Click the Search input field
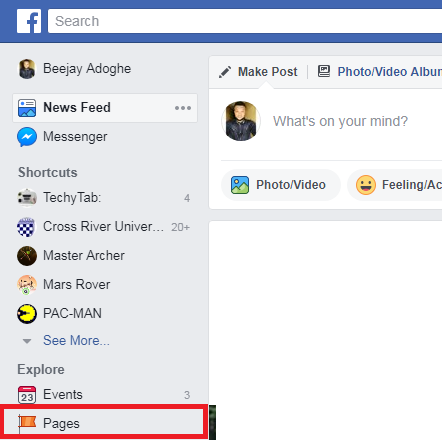The image size is (442, 440). point(245,21)
